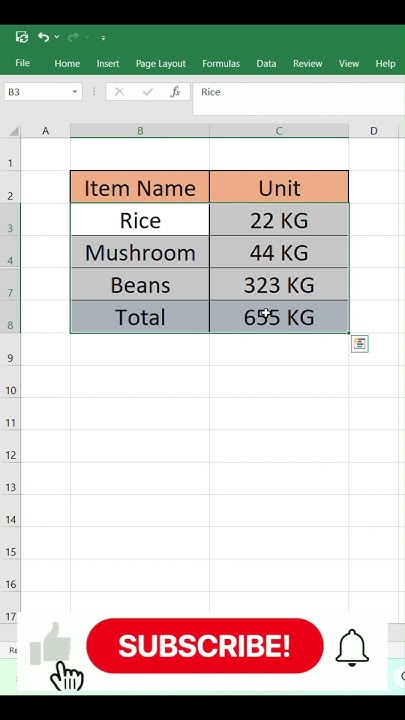Click the AutoSave icon in the title bar
This screenshot has height=720, width=405.
point(22,37)
